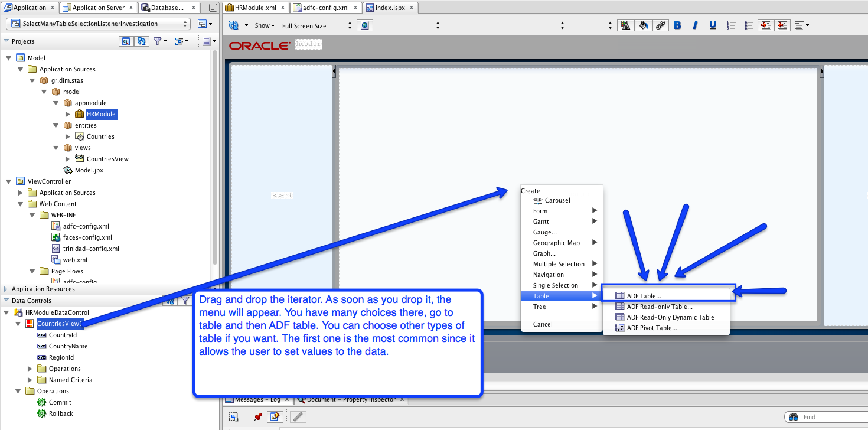Click the preview in browser globe icon
This screenshot has width=868, height=430.
point(365,25)
